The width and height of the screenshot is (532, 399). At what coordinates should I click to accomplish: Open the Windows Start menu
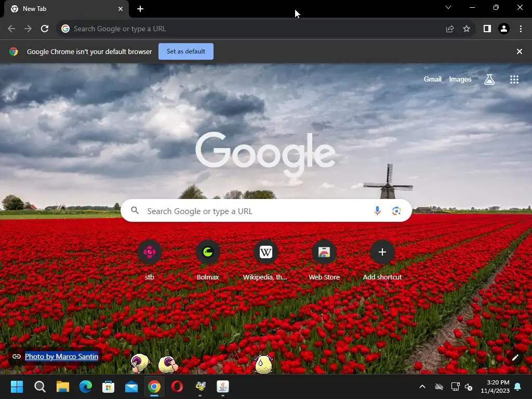coord(17,387)
